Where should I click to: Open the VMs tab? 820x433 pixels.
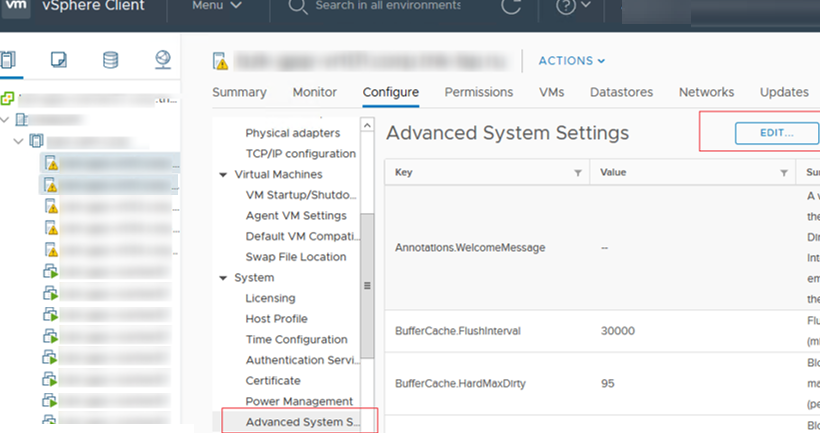tap(552, 92)
